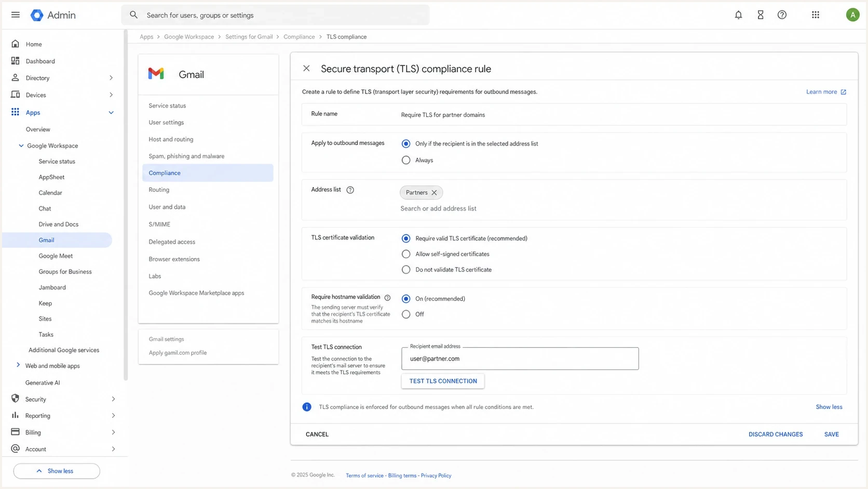Click the CANCEL button
The image size is (868, 489).
click(x=317, y=434)
